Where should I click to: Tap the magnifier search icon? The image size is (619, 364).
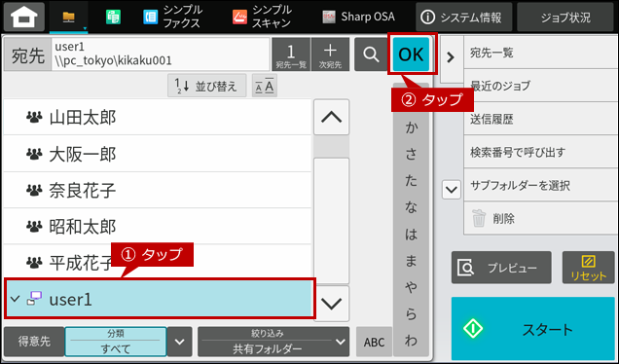point(371,55)
